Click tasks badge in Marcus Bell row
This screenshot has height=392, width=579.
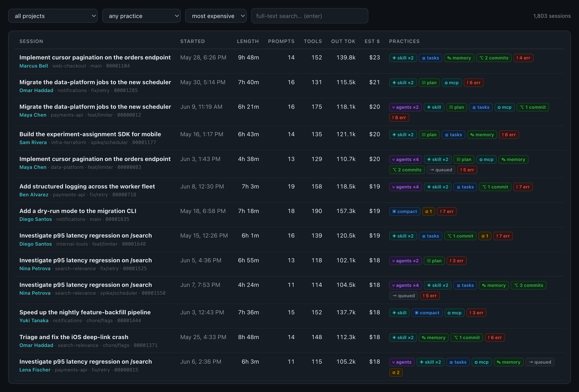(x=430, y=58)
